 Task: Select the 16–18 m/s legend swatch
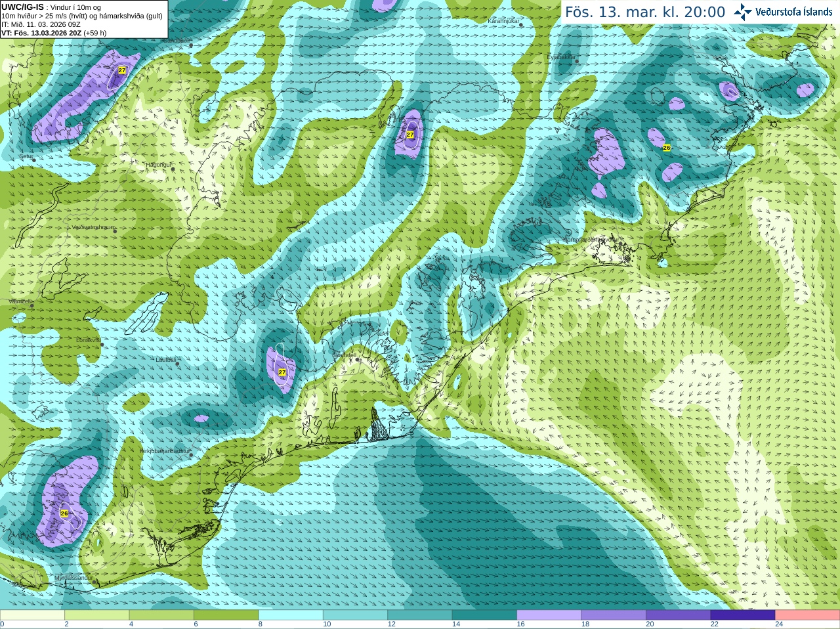[549, 615]
